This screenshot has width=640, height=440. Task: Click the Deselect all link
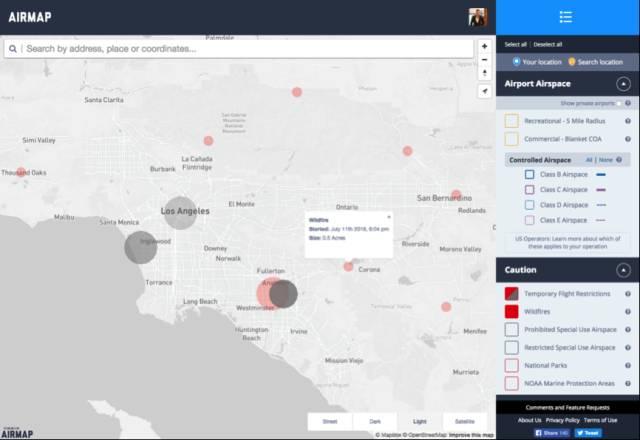point(547,44)
